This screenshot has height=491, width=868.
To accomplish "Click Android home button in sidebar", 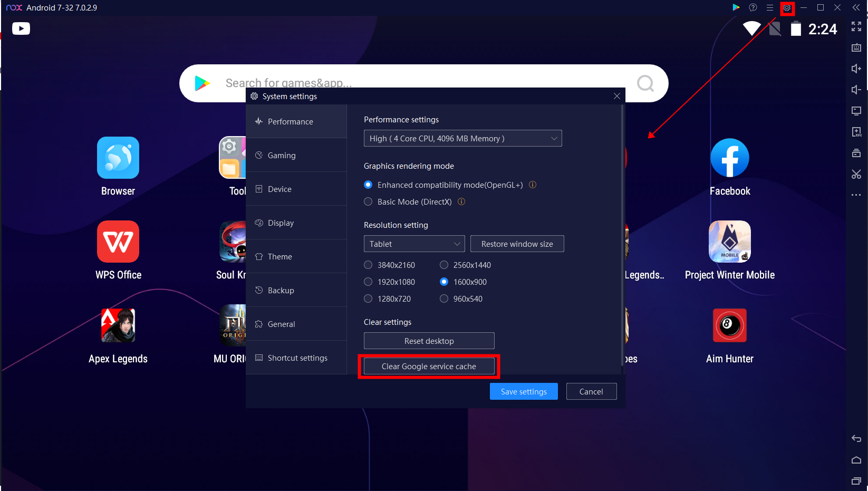I will pos(856,460).
